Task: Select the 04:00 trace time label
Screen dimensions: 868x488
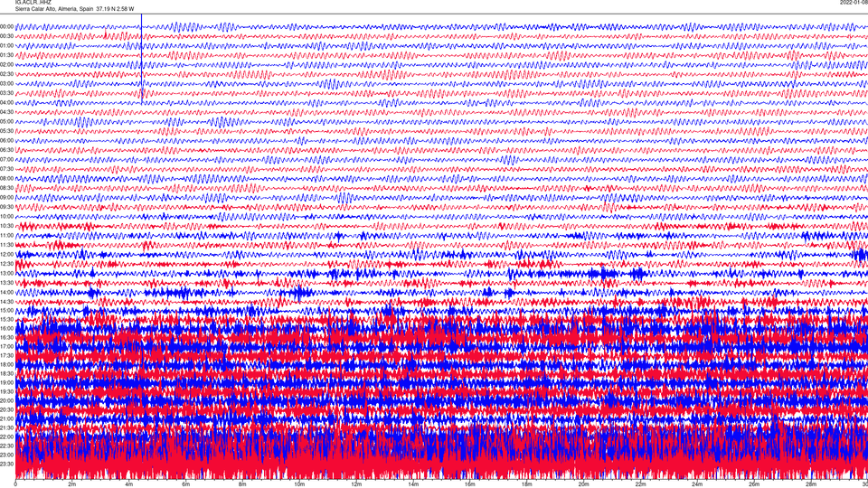Action: [6, 103]
